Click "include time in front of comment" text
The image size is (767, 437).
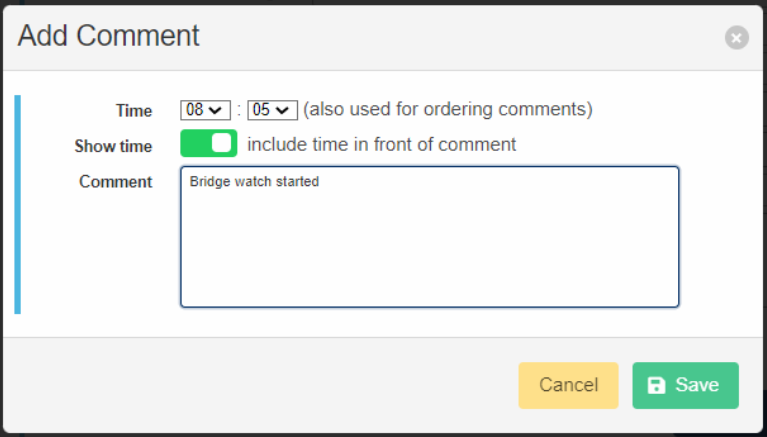(x=382, y=144)
